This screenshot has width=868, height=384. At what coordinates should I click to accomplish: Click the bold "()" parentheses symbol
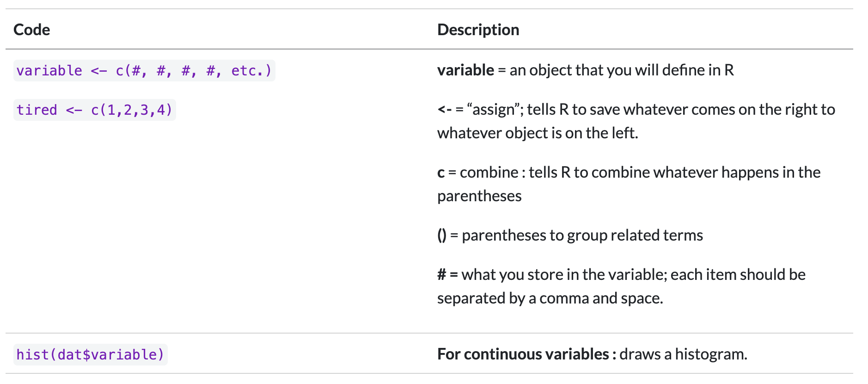point(442,235)
